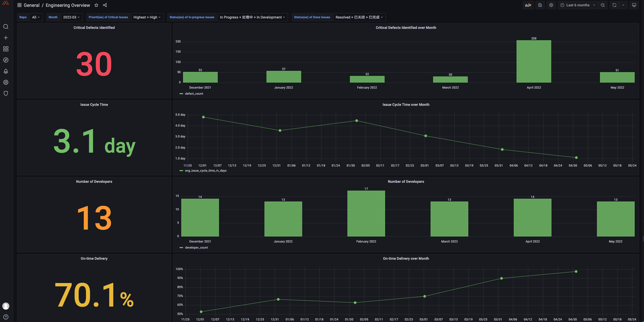
Task: Click the Create plus icon
Action: click(x=6, y=38)
